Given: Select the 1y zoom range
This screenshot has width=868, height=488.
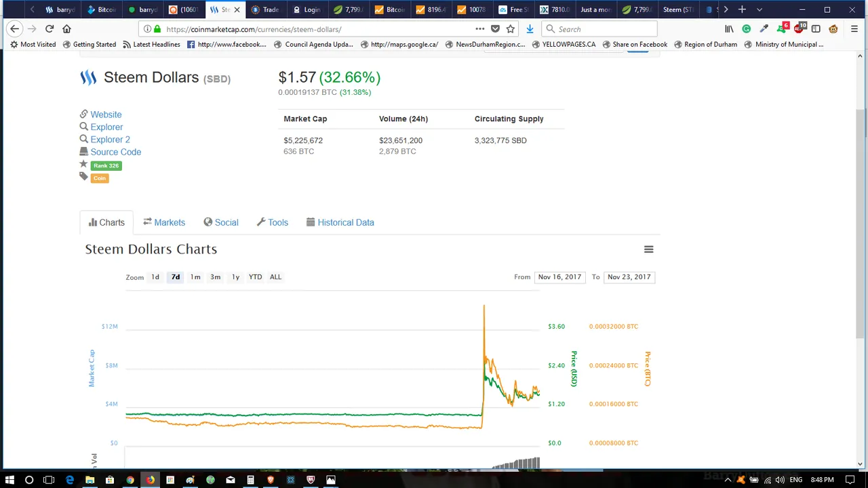Looking at the screenshot, I should (235, 277).
